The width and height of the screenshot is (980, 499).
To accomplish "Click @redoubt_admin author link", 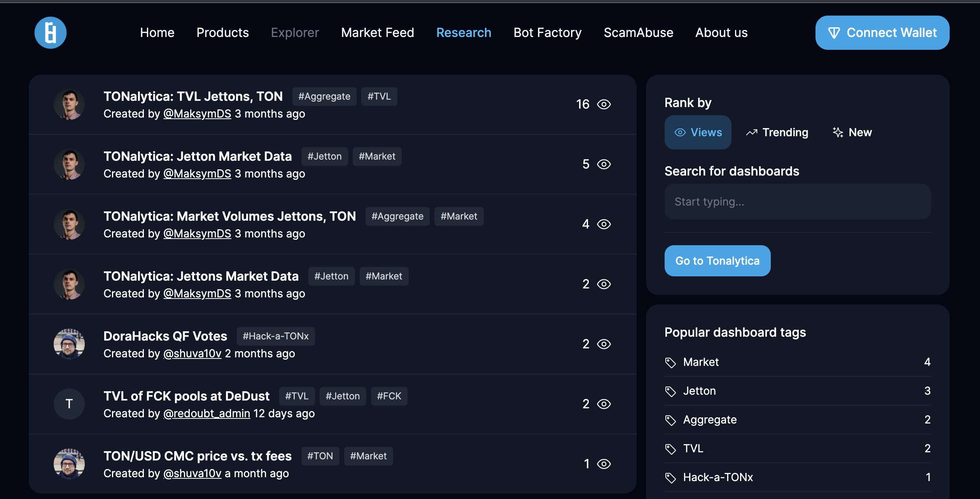I will [207, 413].
